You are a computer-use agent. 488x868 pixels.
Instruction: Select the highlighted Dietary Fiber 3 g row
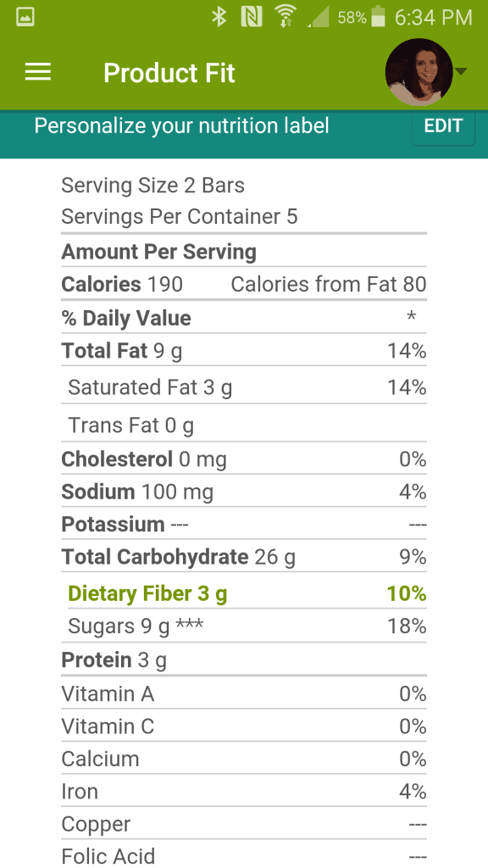[244, 593]
